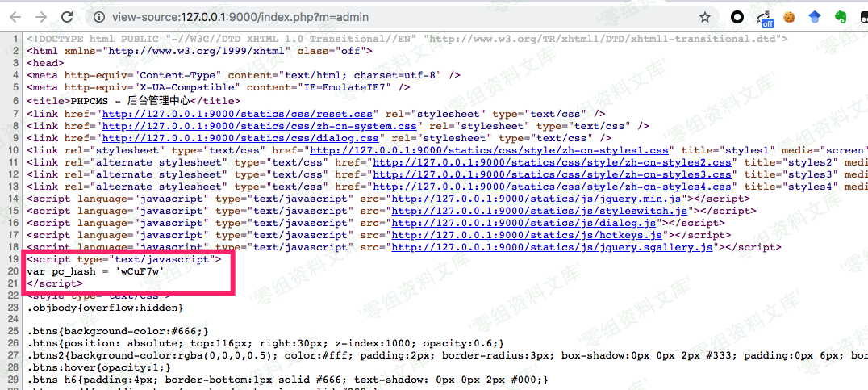Click the site information icon in address bar
868x390 pixels.
98,16
